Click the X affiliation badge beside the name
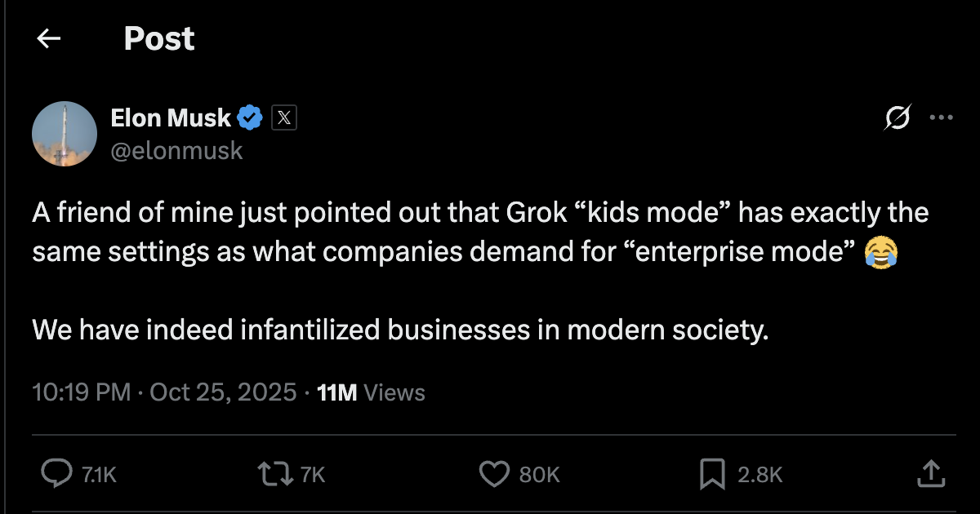This screenshot has height=514, width=980. click(283, 117)
